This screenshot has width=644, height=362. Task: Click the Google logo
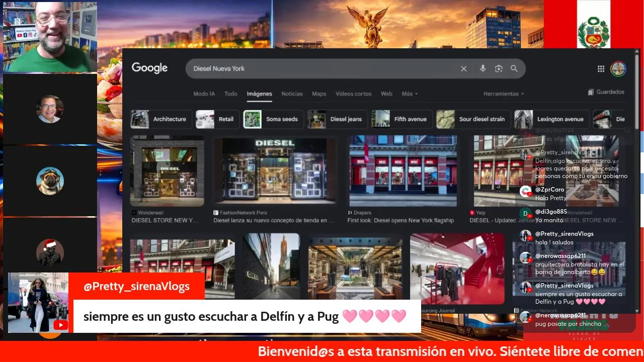(149, 68)
